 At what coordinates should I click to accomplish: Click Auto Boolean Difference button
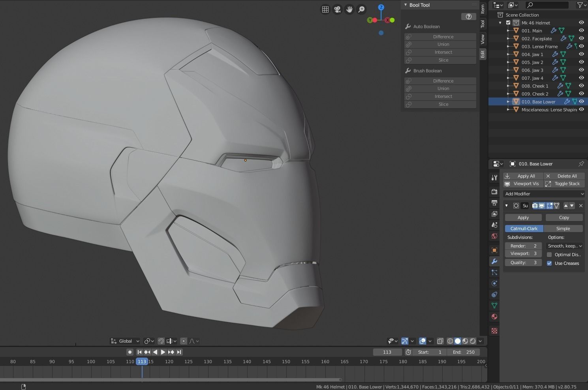[x=443, y=37]
